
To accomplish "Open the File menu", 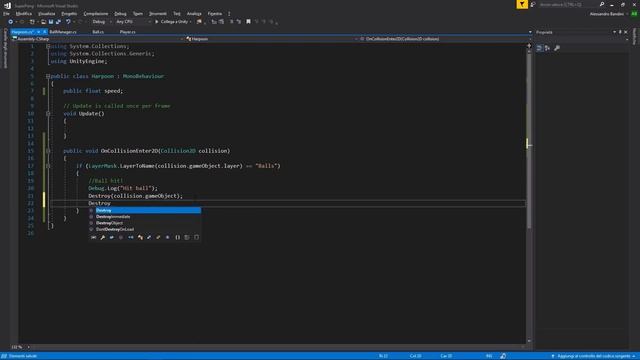I will click(6, 14).
